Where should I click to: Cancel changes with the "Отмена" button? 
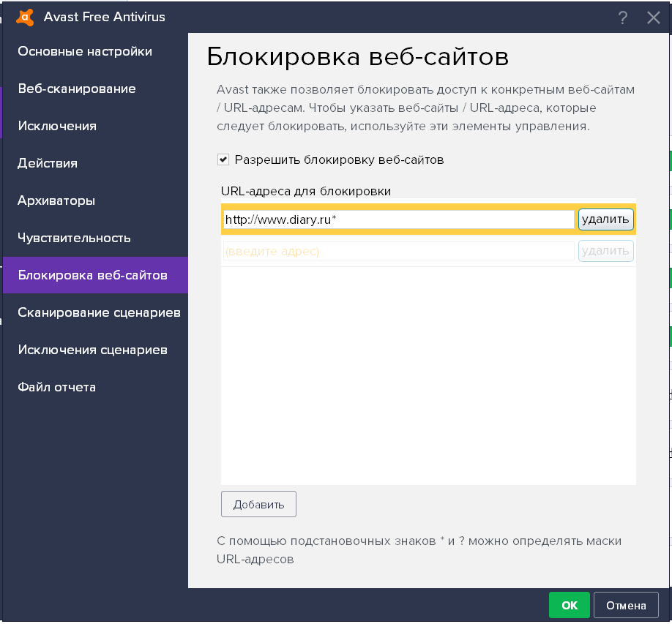[x=626, y=605]
